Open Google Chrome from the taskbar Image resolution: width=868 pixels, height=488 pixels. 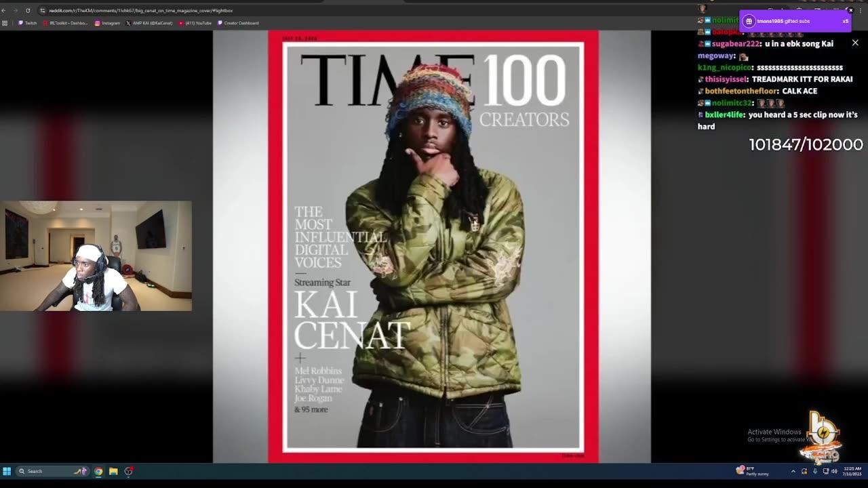pos(98,471)
